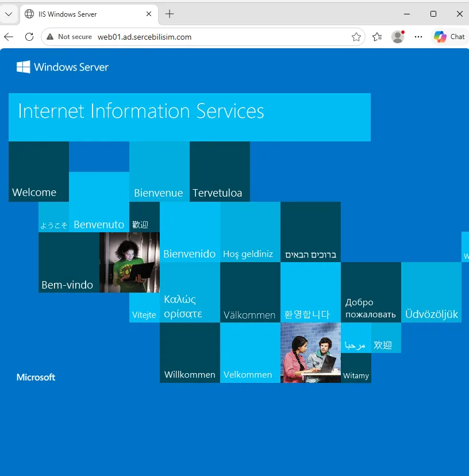This screenshot has height=476, width=469.
Task: Close the IIS Windows Server tab
Action: tap(149, 14)
